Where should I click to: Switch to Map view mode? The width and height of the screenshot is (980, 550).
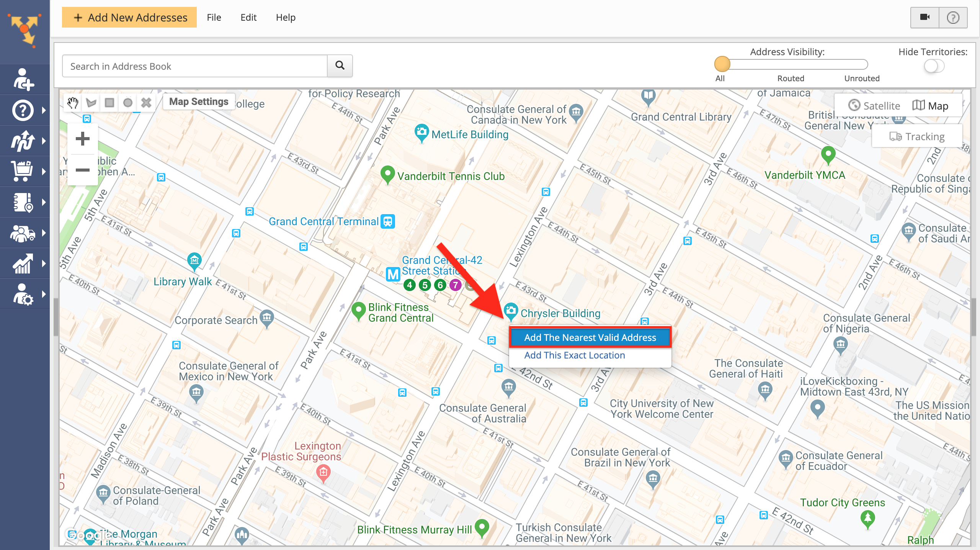932,106
